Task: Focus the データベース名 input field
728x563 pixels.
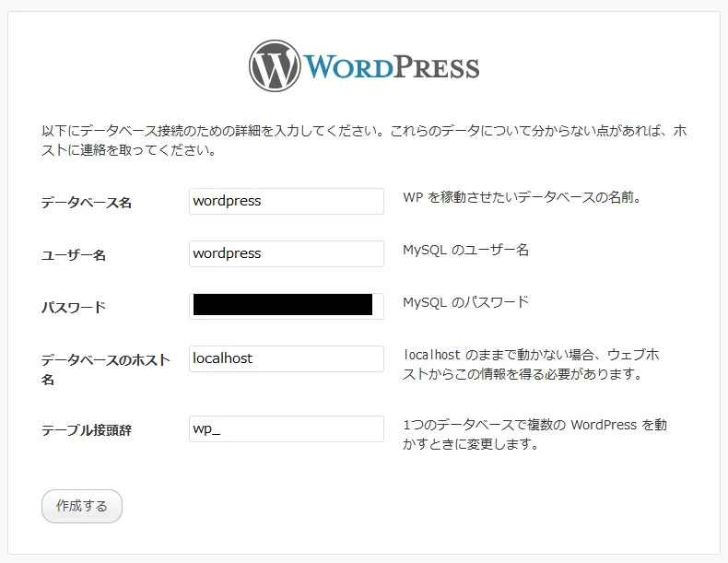Action: pos(286,201)
